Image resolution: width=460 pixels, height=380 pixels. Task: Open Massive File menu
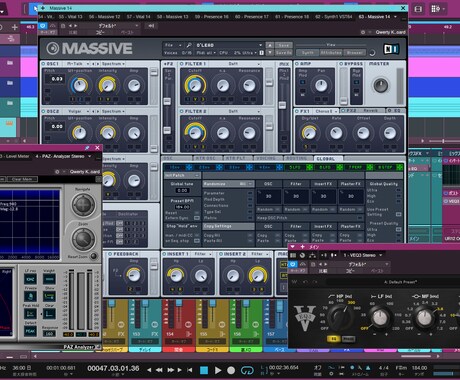pos(172,45)
